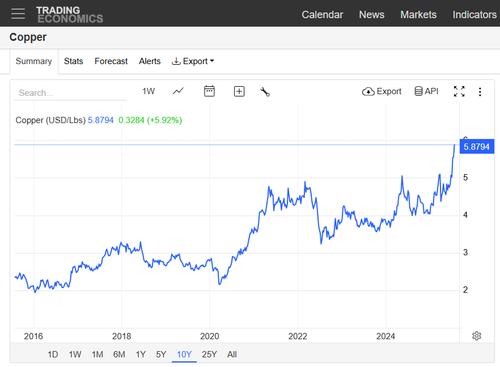Open the three-dot more options menu

[x=480, y=92]
